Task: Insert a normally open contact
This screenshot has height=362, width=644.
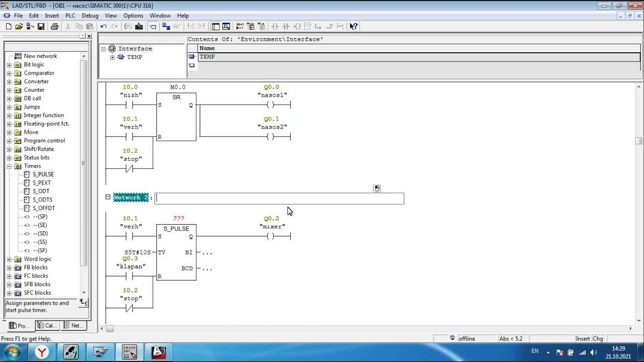Action: tap(275, 27)
